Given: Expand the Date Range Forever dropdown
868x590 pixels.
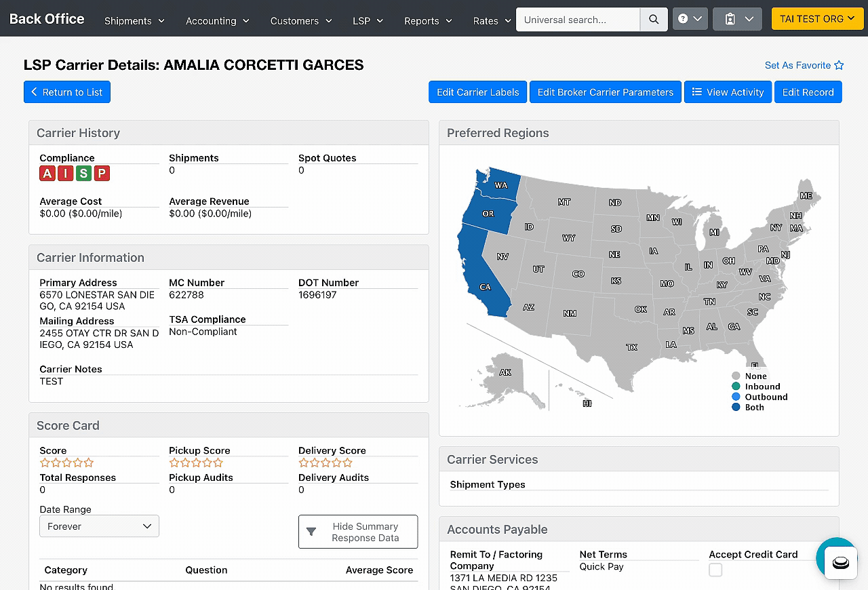Looking at the screenshot, I should point(99,526).
